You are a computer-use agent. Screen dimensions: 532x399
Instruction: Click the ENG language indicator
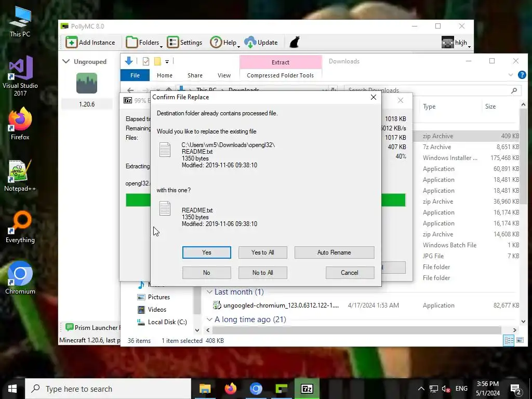click(x=461, y=389)
